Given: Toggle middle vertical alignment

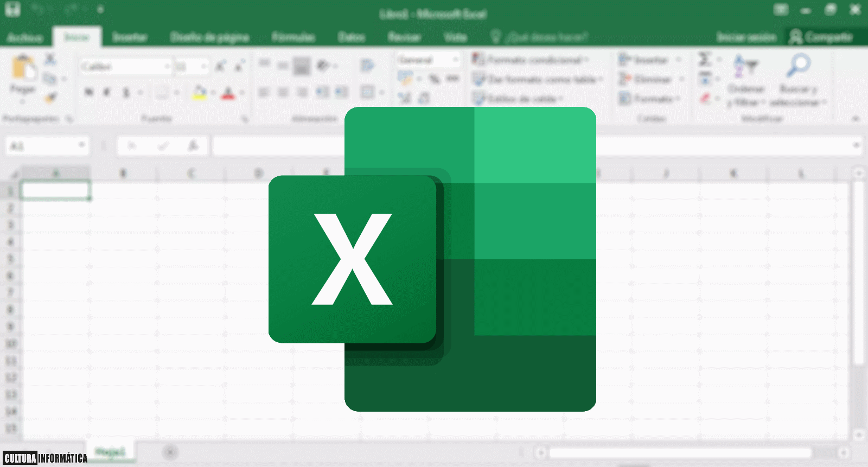Looking at the screenshot, I should 283,66.
